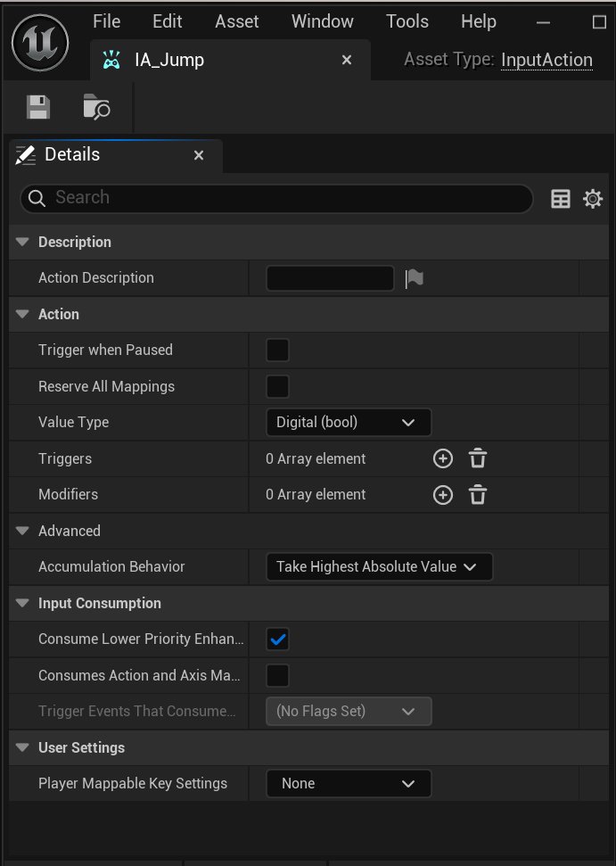The width and height of the screenshot is (616, 866).
Task: Click the Action Description label
Action: click(96, 277)
